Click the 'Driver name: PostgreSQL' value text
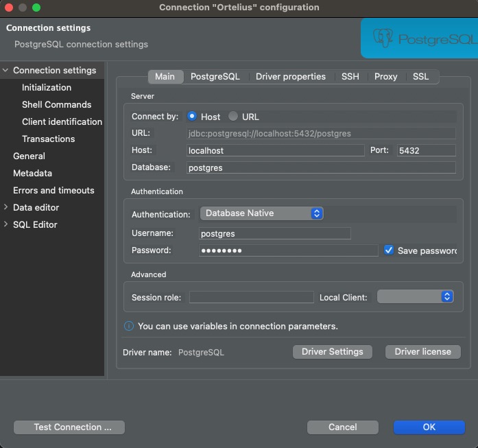 pos(201,353)
